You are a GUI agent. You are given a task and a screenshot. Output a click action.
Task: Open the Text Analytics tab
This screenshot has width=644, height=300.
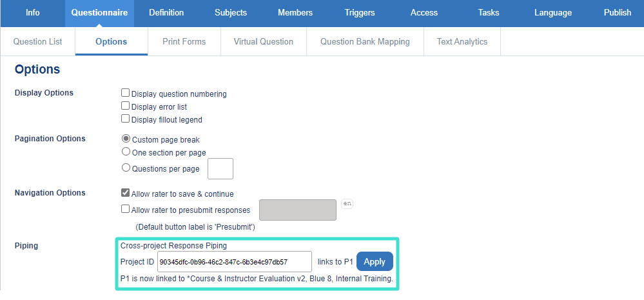462,41
